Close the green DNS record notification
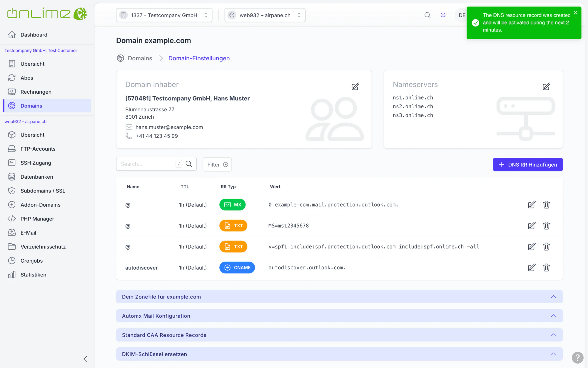Viewport: 588px width, 368px height. point(576,13)
